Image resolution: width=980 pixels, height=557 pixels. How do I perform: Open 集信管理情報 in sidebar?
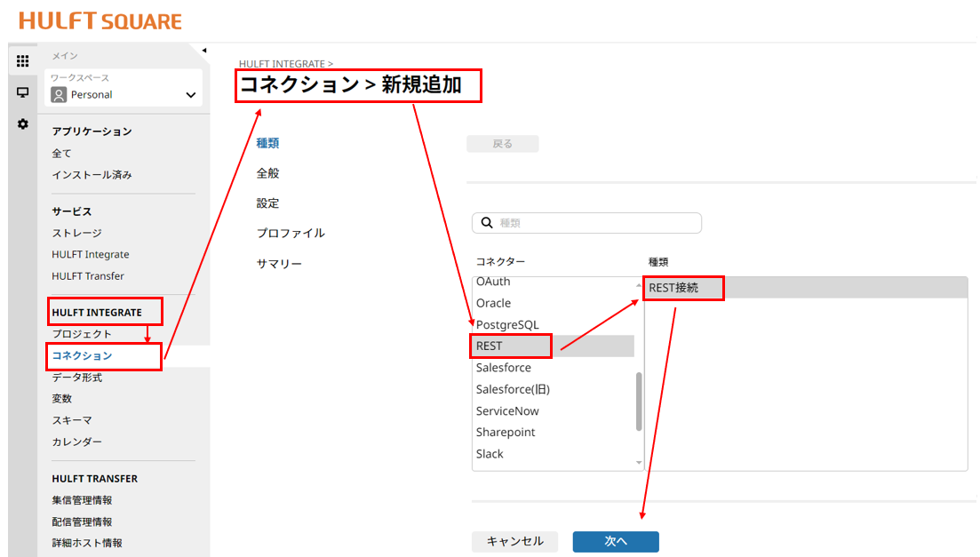pyautogui.click(x=82, y=500)
